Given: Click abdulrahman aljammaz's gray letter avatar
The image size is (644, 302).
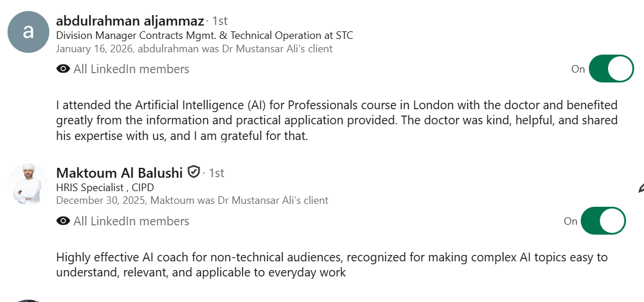Looking at the screenshot, I should pyautogui.click(x=28, y=31).
